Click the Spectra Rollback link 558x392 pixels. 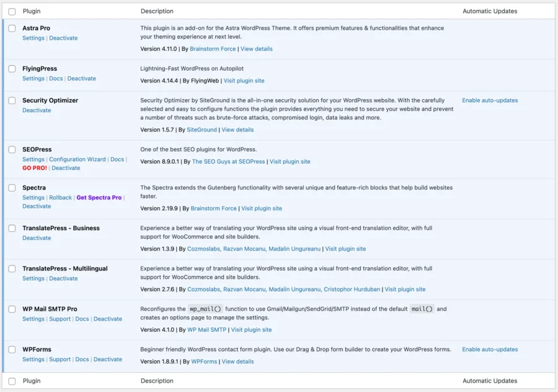pos(61,198)
